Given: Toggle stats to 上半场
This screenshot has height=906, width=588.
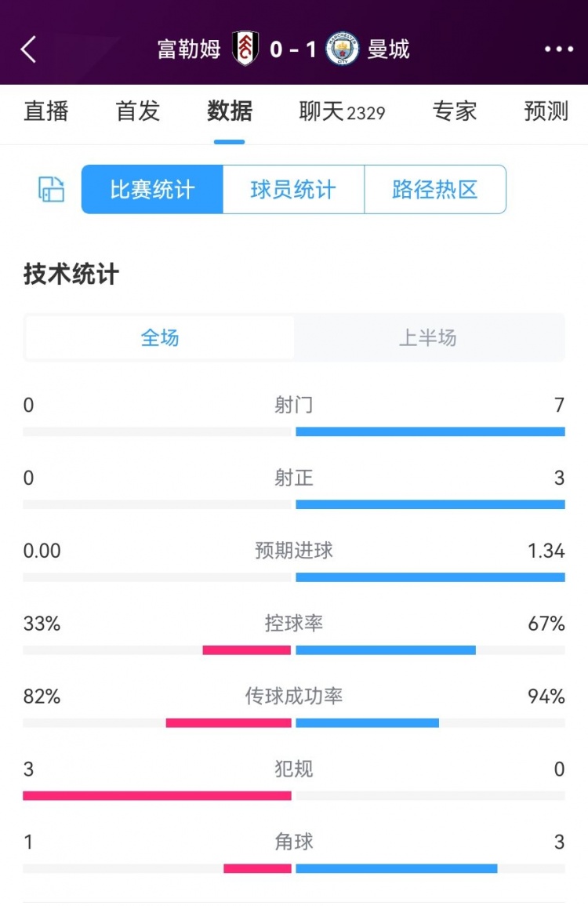Looking at the screenshot, I should coord(428,337).
